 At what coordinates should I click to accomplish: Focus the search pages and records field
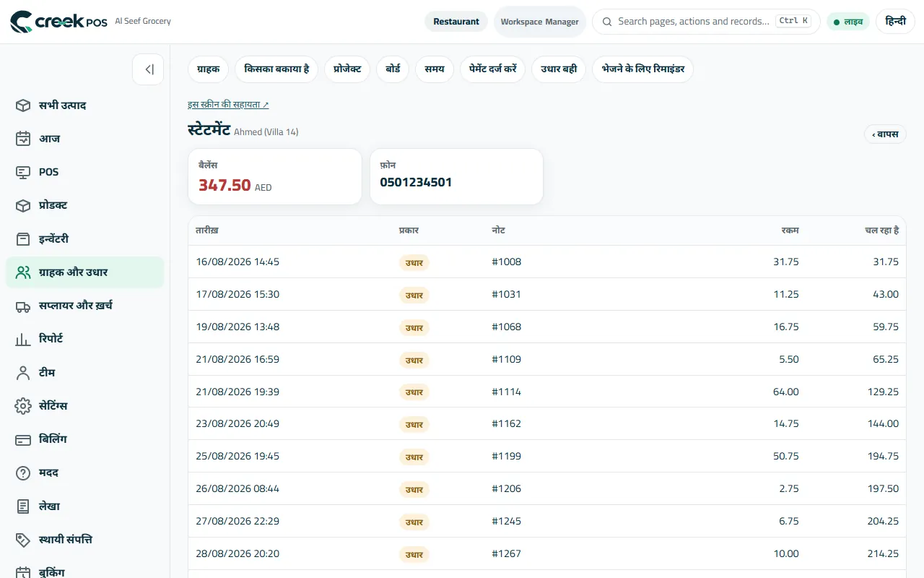[706, 22]
